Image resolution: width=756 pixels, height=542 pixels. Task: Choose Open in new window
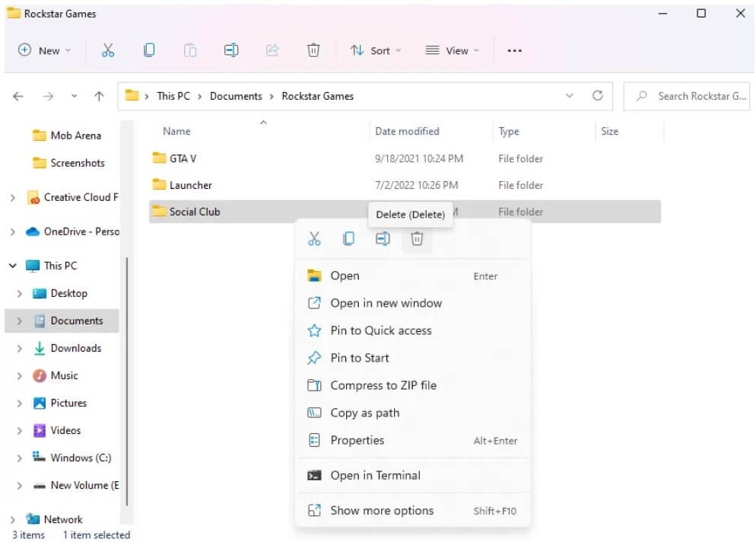coord(412,303)
